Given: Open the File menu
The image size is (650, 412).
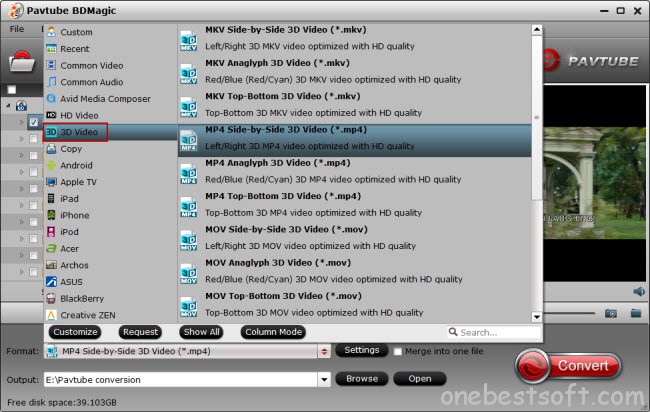Looking at the screenshot, I should click(17, 29).
